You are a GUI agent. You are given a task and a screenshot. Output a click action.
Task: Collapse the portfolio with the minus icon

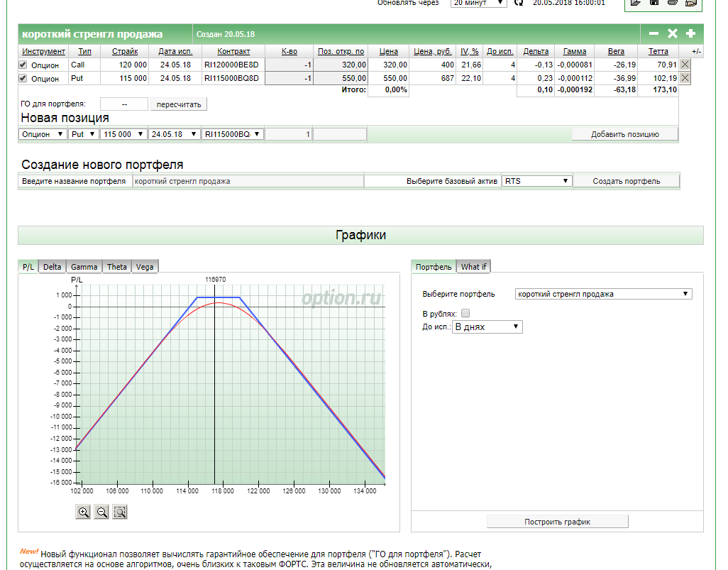pyautogui.click(x=653, y=33)
